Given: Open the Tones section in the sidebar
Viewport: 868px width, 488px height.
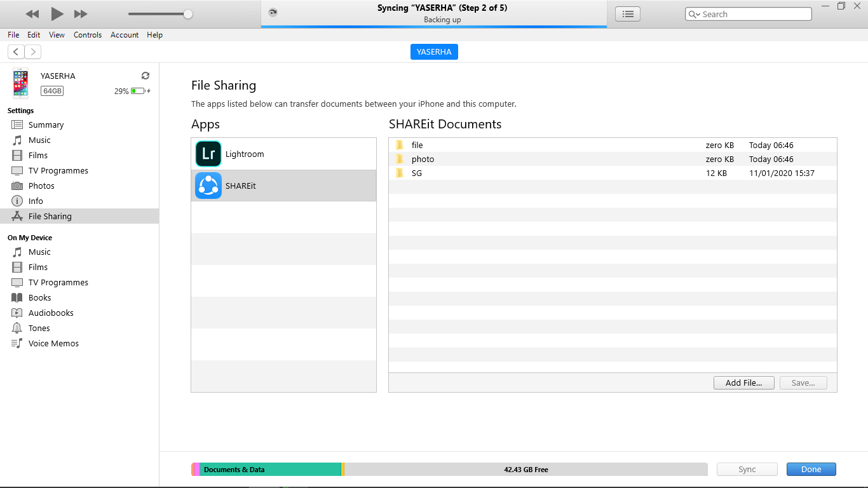Looking at the screenshot, I should (x=38, y=328).
